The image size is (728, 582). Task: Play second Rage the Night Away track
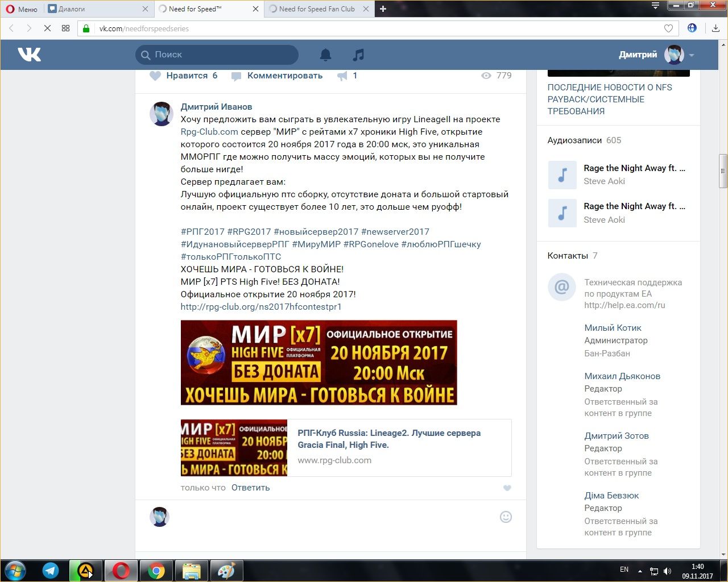pyautogui.click(x=562, y=213)
